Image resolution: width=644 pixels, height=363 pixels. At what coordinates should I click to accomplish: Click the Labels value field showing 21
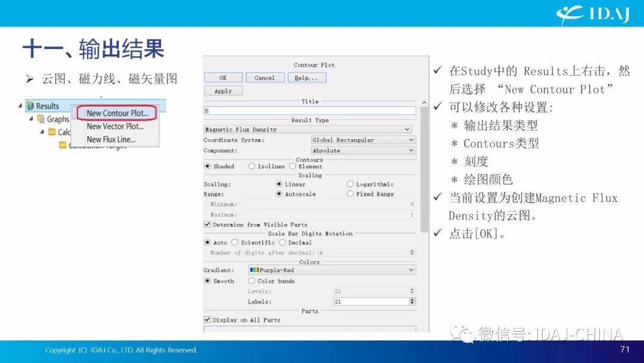click(x=371, y=302)
